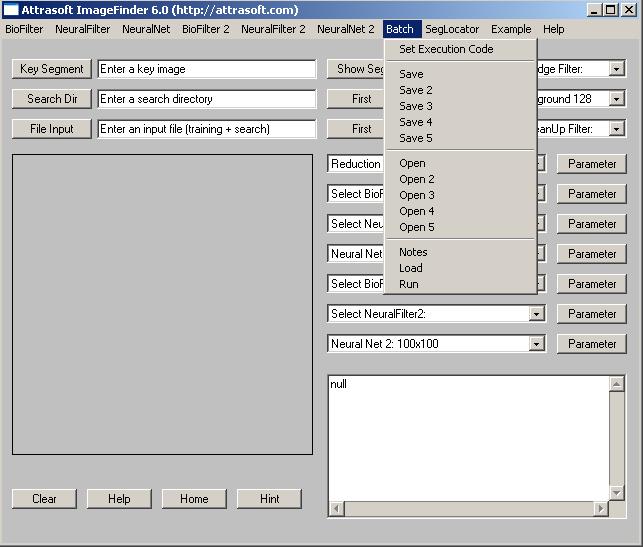Choose Open 2 in Batch menu

(417, 179)
